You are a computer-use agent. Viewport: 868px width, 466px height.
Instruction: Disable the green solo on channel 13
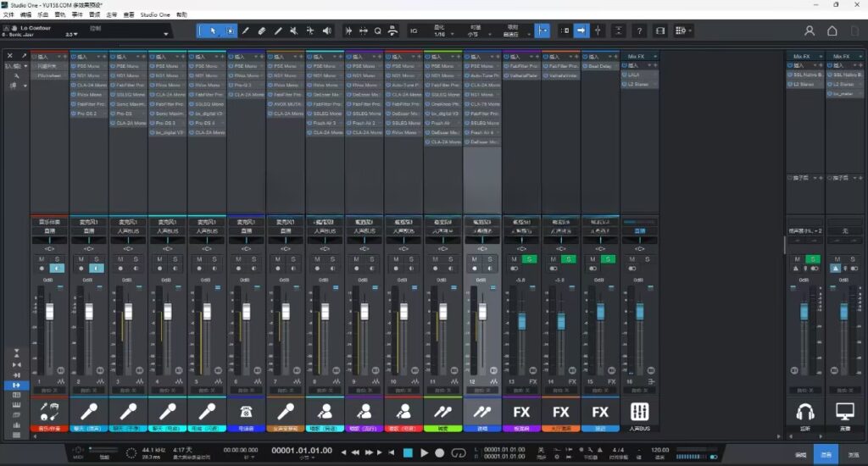(529, 258)
